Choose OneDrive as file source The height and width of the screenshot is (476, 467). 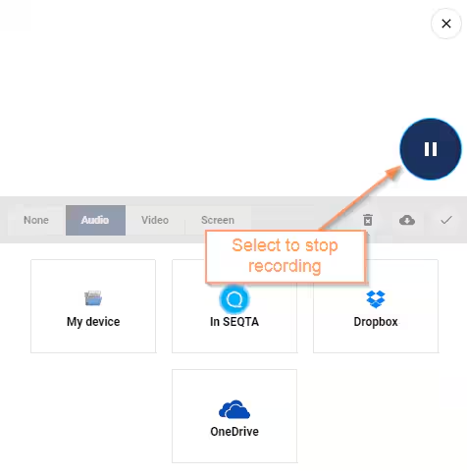coord(234,416)
